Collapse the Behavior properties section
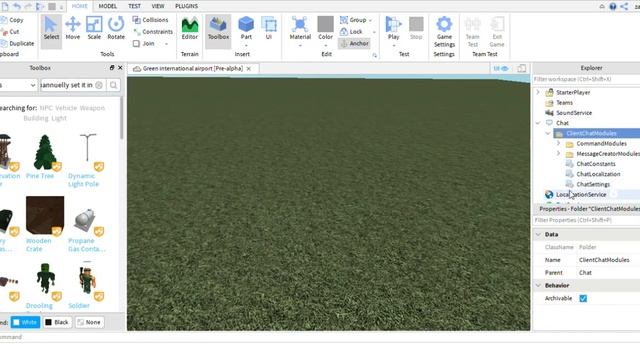 (538, 285)
